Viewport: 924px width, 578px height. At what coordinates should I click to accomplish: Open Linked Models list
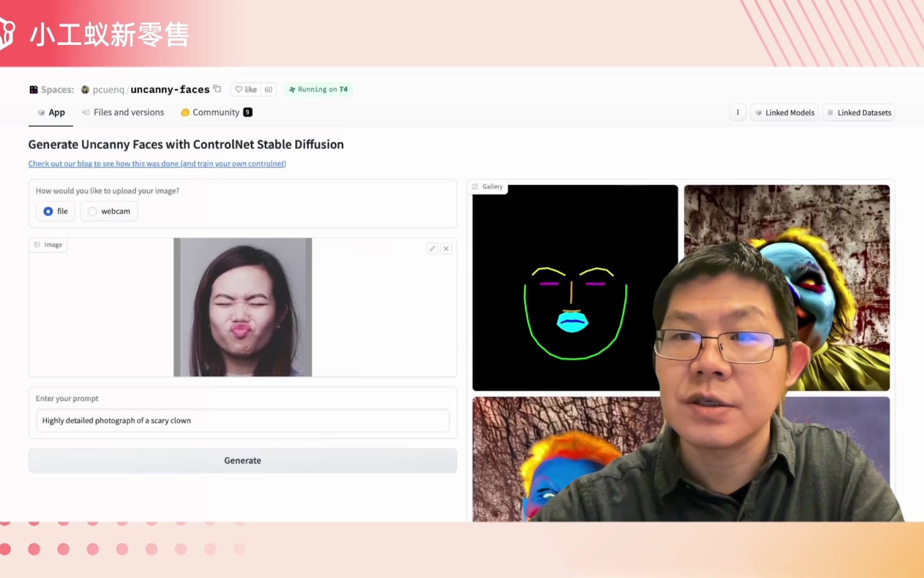pos(784,112)
